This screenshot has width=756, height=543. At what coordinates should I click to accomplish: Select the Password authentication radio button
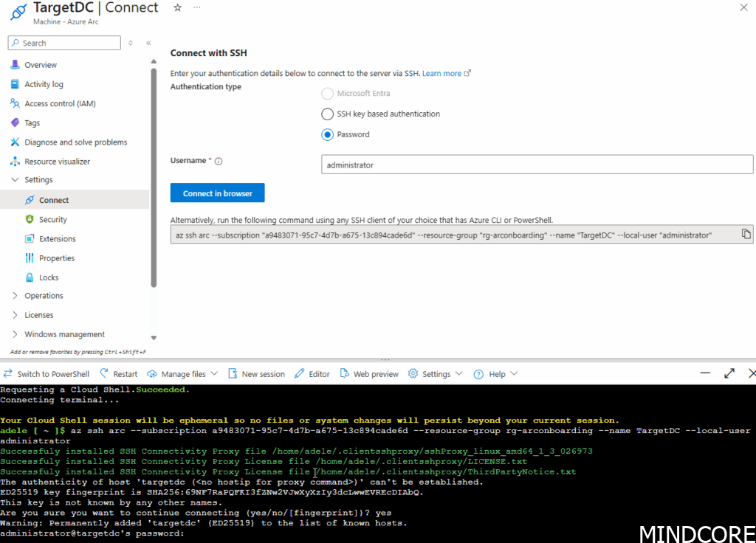click(x=327, y=135)
